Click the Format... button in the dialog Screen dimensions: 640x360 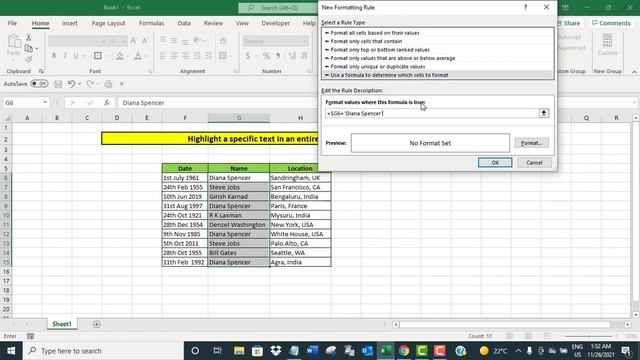[531, 143]
